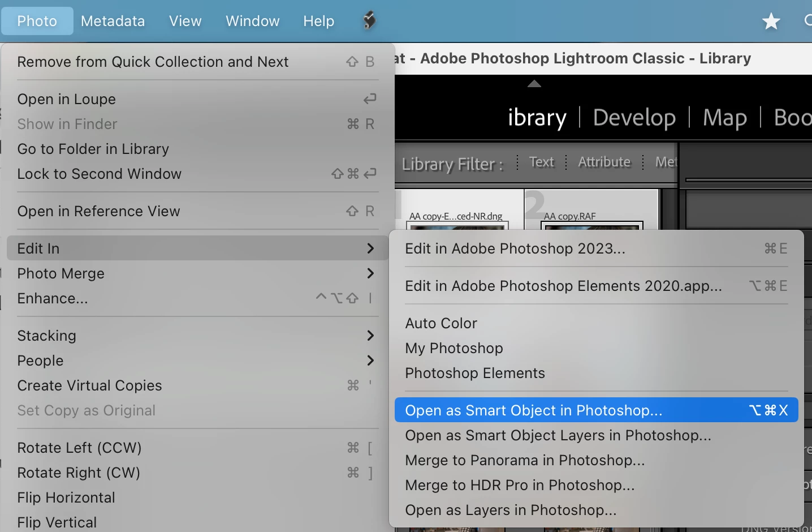Click the script icon in menu bar
The image size is (812, 532).
pos(369,21)
